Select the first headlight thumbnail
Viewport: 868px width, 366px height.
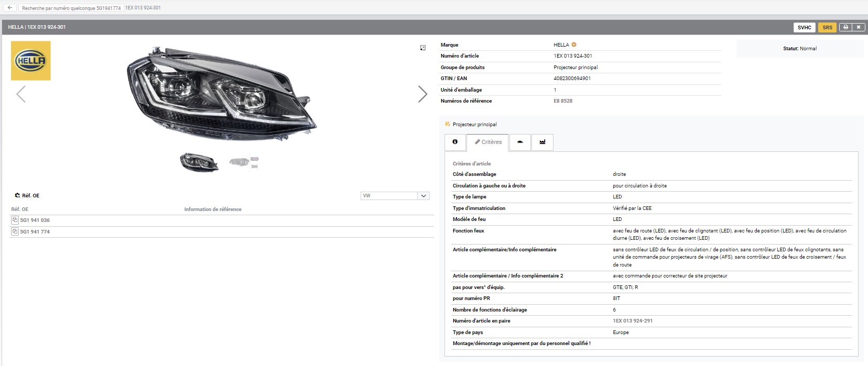[x=199, y=162]
